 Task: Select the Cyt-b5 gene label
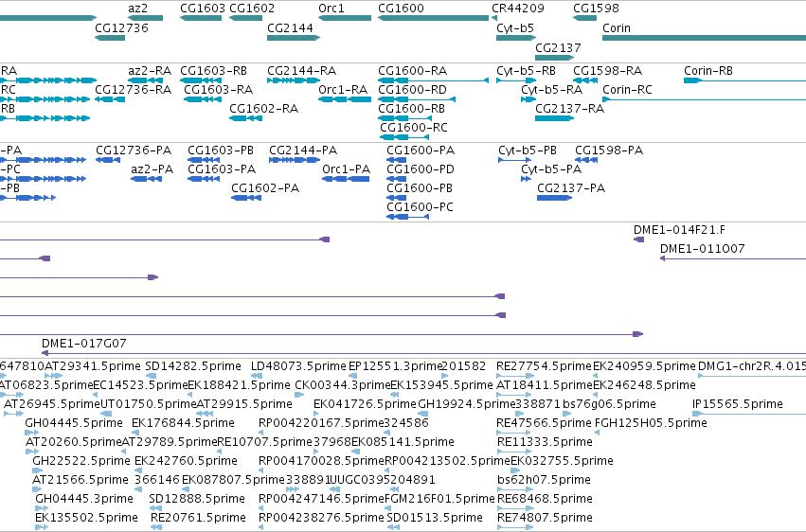515,27
